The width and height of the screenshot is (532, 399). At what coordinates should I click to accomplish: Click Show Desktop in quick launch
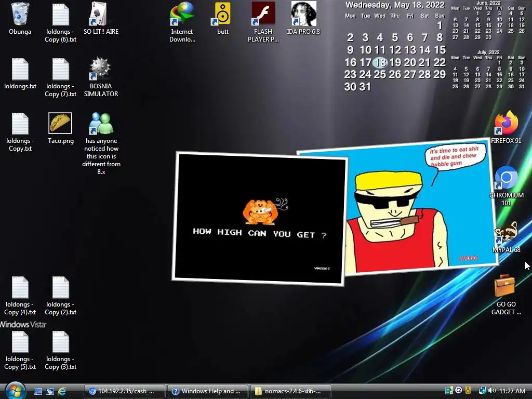38,391
